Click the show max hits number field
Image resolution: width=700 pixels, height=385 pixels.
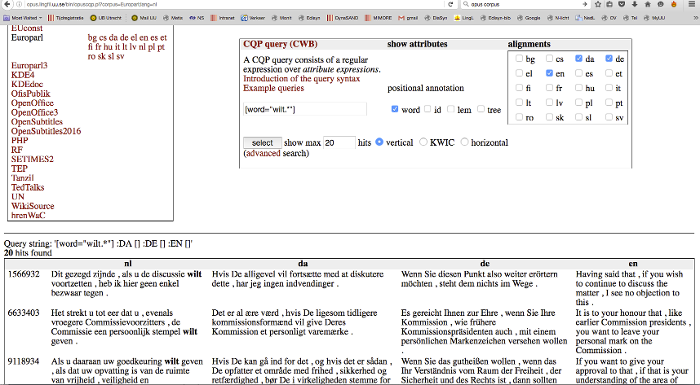(339, 143)
